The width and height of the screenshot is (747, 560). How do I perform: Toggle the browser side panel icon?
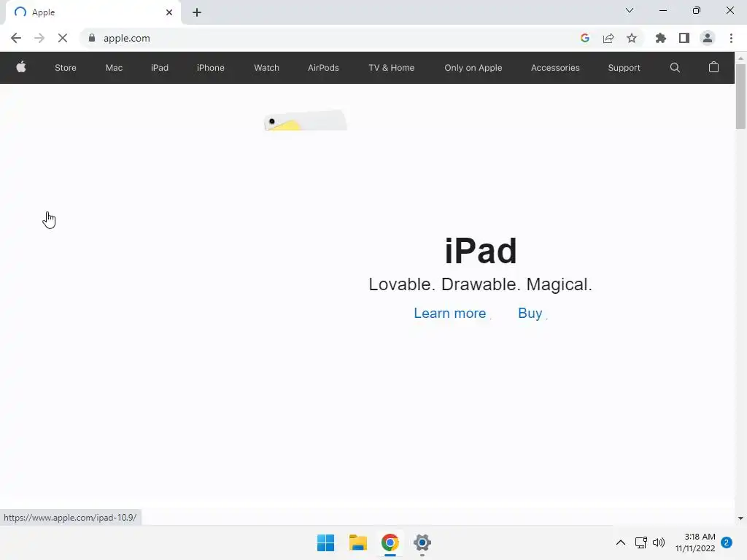[x=684, y=38]
